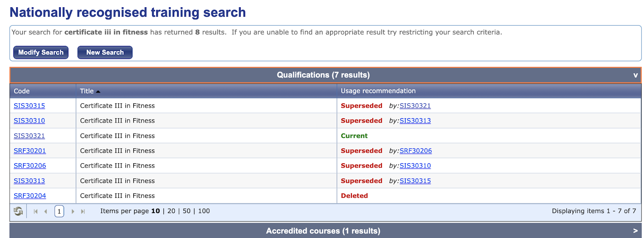
Task: Open qualification code SIS30313 in Code column
Action: coord(29,181)
